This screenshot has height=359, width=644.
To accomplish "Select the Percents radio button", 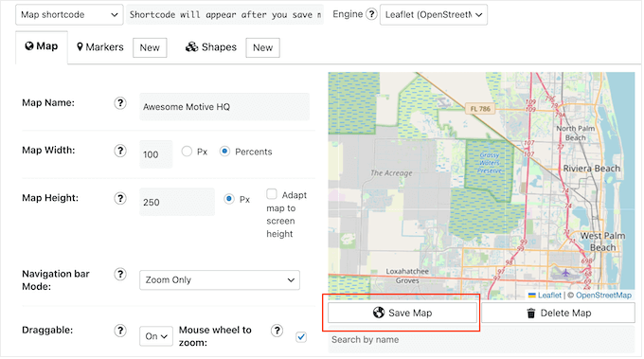I will pos(224,152).
